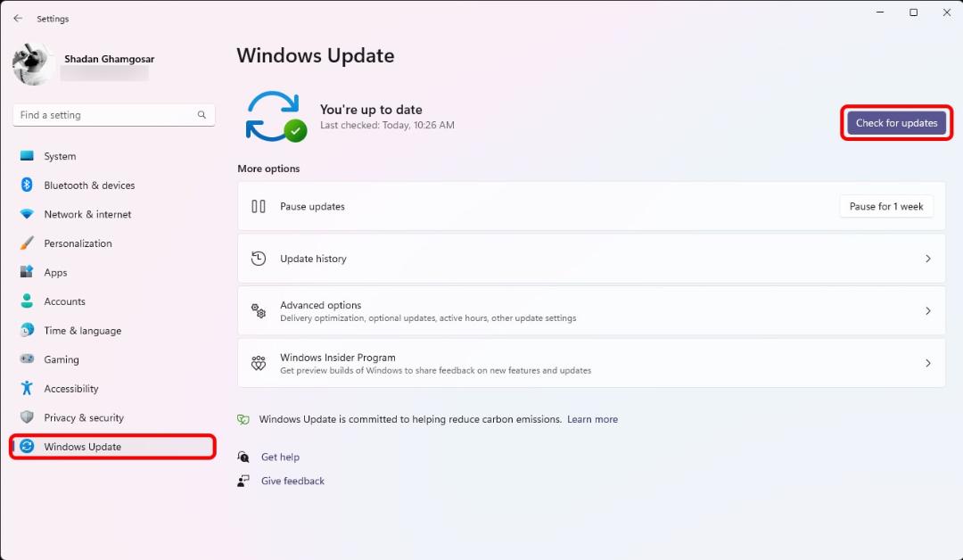
Task: Click the Network wifi icon in sidebar
Action: coord(27,214)
